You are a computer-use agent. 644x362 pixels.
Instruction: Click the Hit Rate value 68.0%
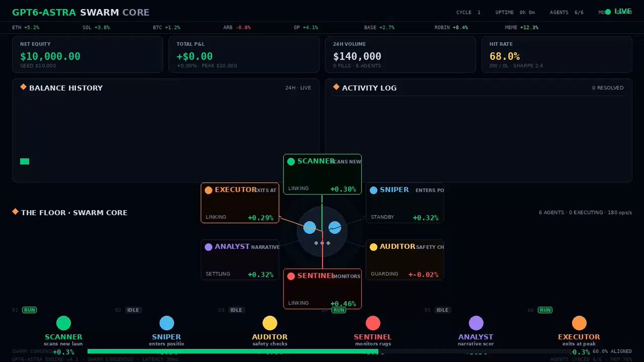point(505,56)
